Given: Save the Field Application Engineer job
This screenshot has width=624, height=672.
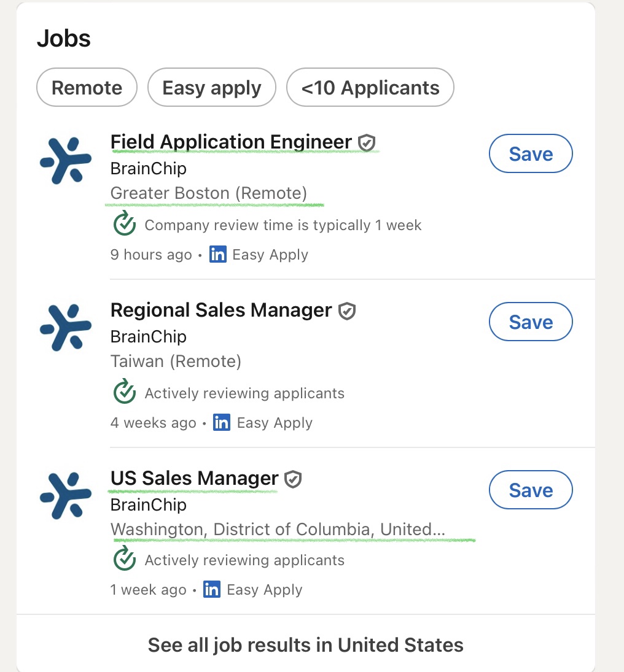Looking at the screenshot, I should (x=531, y=154).
